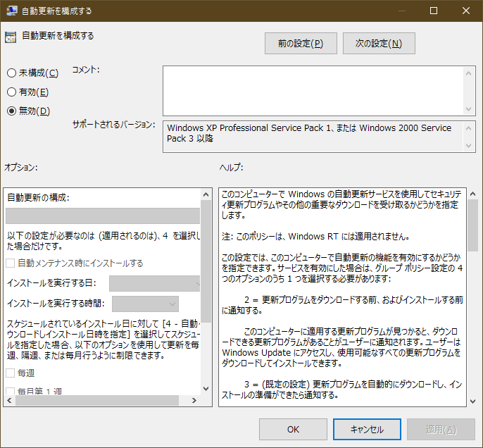Click the help panel scroll-down arrow
The width and height of the screenshot is (483, 448).
(x=473, y=402)
